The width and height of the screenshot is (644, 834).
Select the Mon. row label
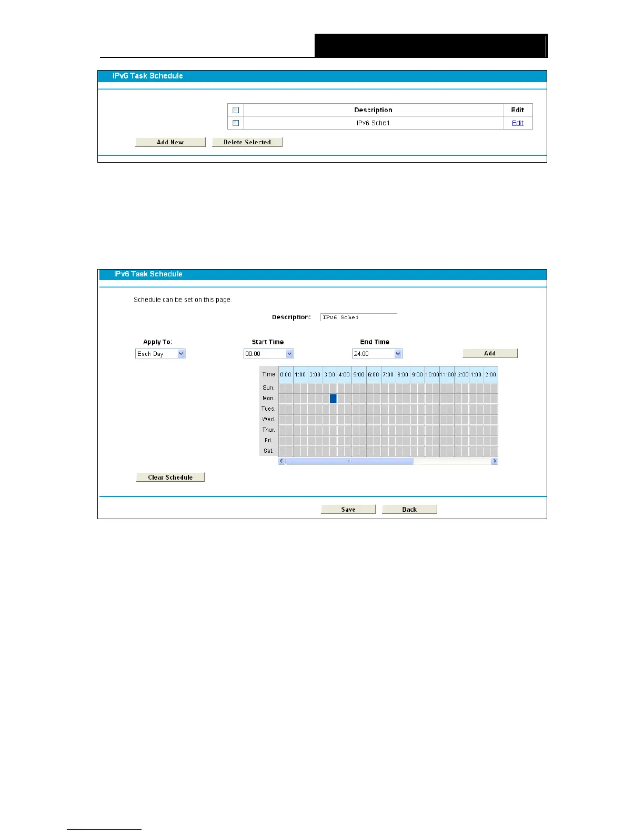[268, 398]
